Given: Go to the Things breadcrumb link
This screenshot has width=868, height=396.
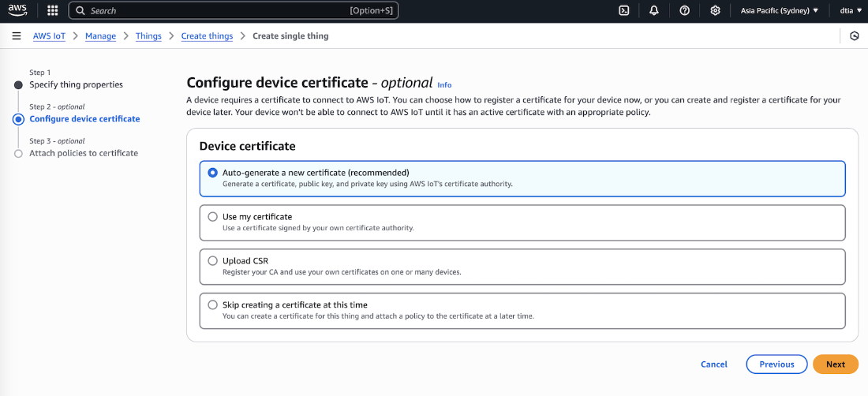Looking at the screenshot, I should (148, 36).
